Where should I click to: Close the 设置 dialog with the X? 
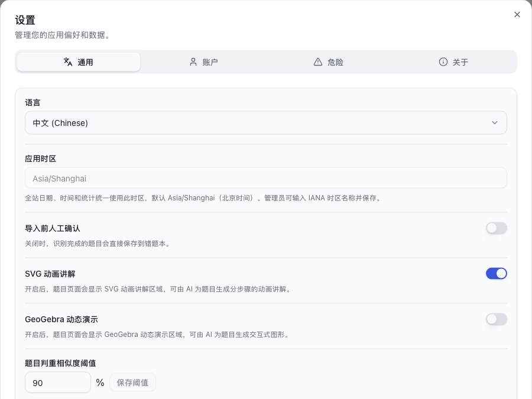(x=517, y=15)
